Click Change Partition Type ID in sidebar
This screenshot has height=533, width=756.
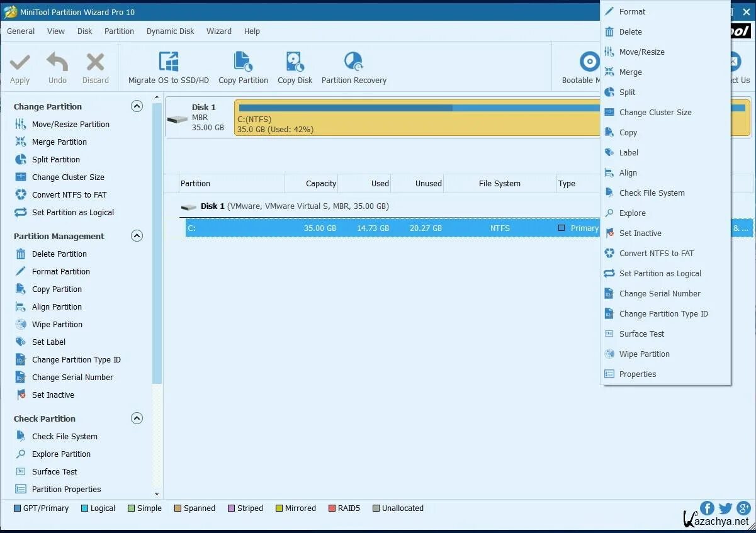pyautogui.click(x=76, y=360)
